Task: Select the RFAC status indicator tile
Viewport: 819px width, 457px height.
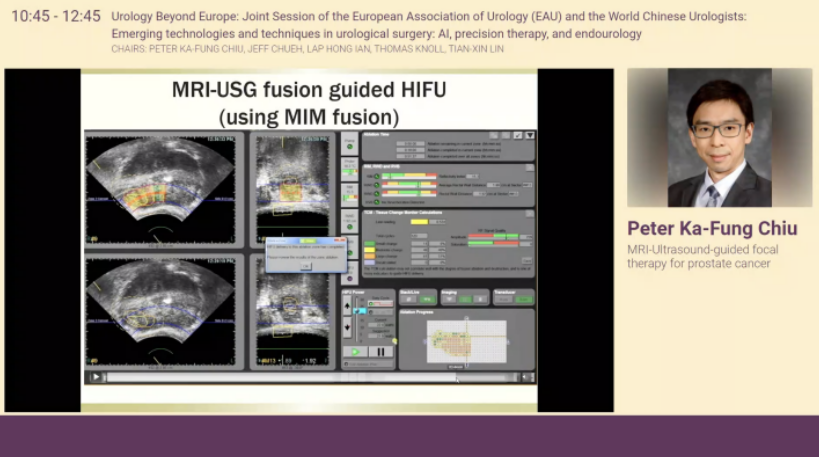Action: click(x=349, y=221)
